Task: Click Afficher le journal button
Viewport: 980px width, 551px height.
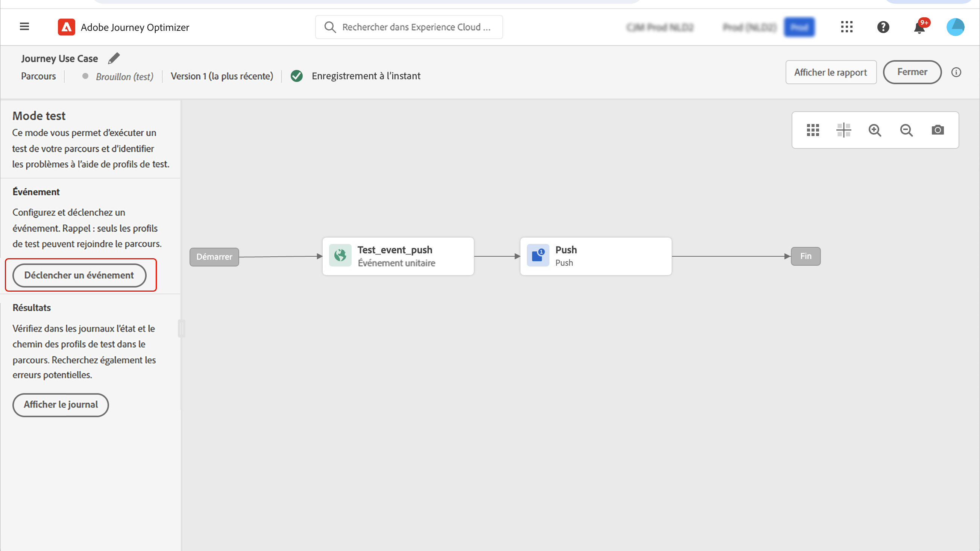Action: pyautogui.click(x=61, y=404)
